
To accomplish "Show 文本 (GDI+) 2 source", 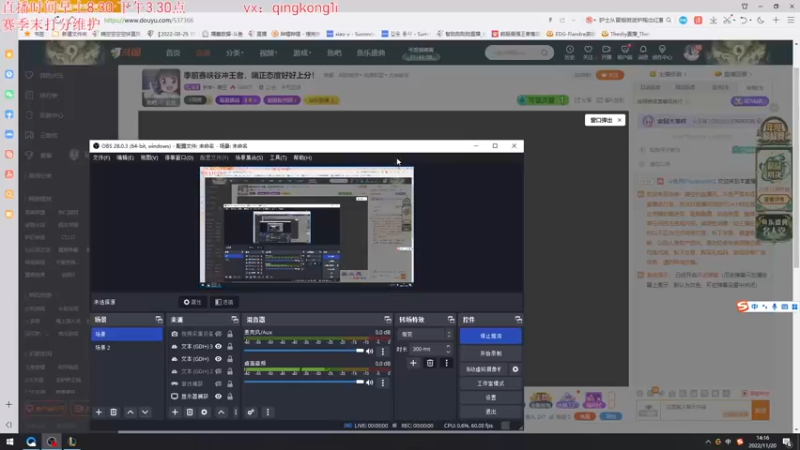I will (218, 371).
